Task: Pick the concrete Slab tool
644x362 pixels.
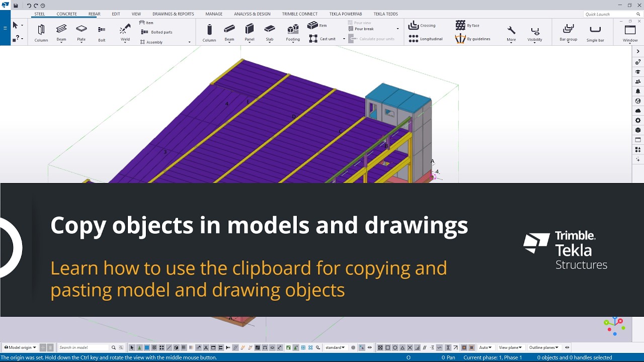Action: pos(270,33)
